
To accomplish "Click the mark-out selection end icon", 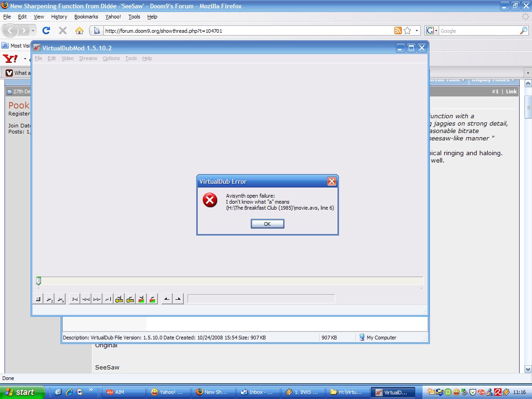I will point(178,299).
